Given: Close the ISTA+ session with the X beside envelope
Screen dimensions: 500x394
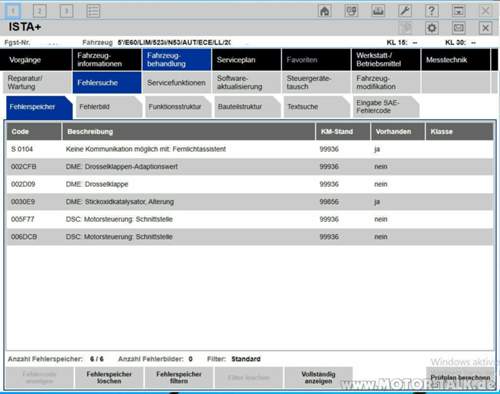Looking at the screenshot, I should click(x=485, y=28).
